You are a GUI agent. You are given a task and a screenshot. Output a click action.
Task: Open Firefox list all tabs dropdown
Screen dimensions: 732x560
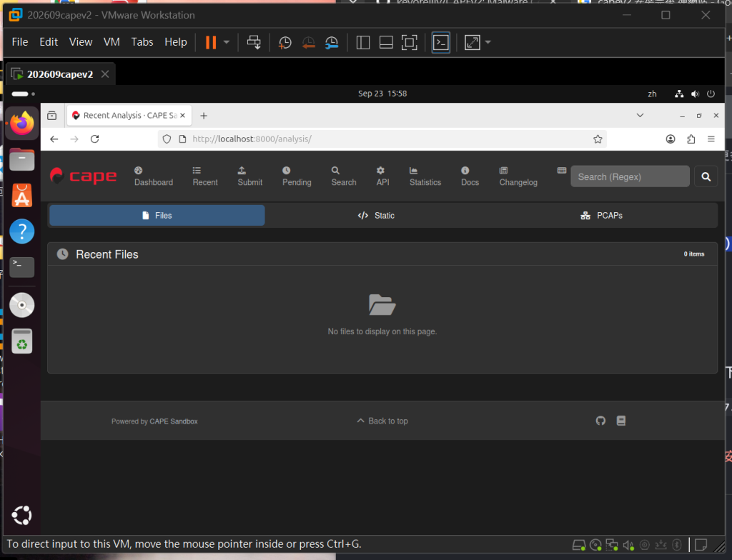pyautogui.click(x=640, y=115)
